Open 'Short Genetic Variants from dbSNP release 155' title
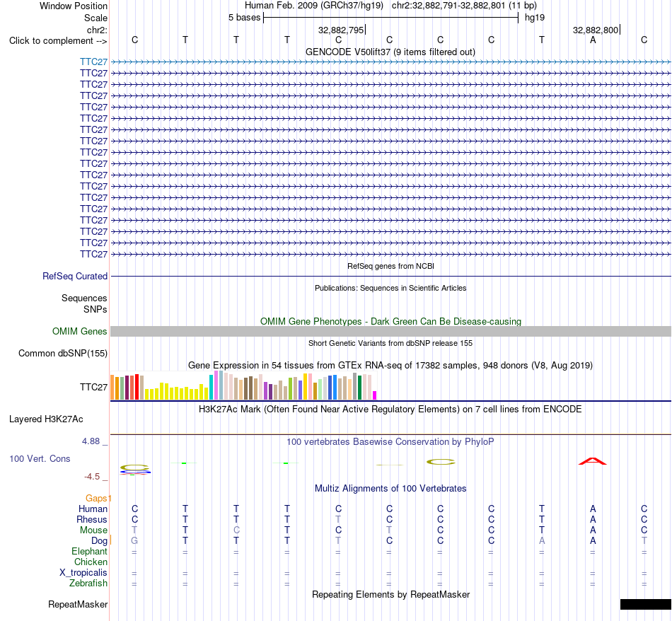 pos(390,343)
